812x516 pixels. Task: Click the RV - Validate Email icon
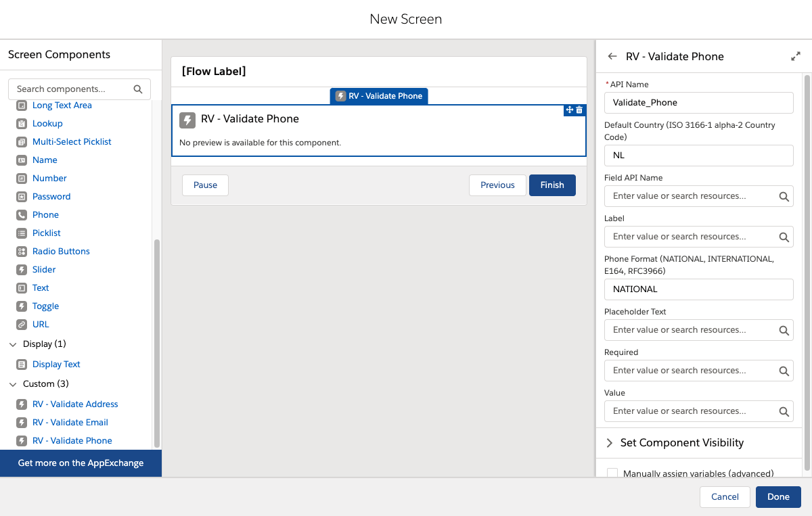(22, 423)
